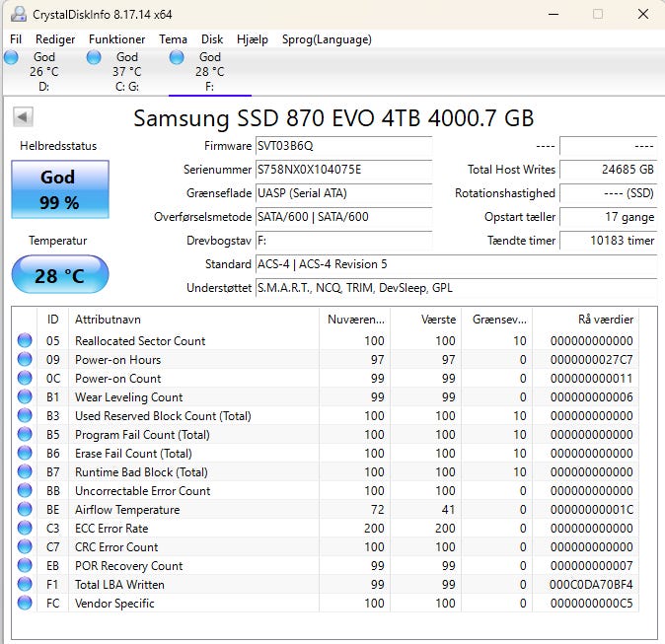Click the Understøttet features field
The height and width of the screenshot is (644, 665).
(x=457, y=288)
